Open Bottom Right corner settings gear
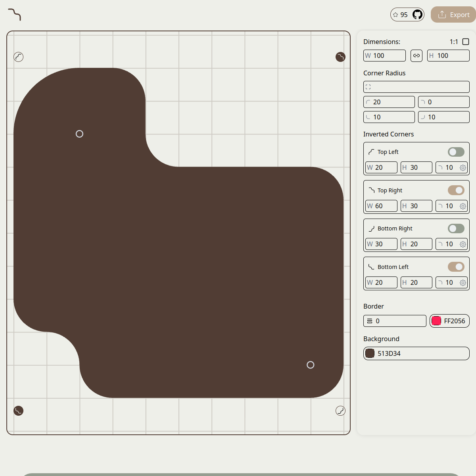This screenshot has width=476, height=476. coord(463,244)
